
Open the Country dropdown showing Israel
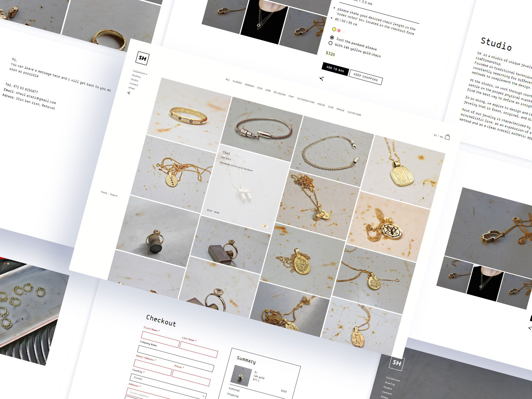coord(169,386)
